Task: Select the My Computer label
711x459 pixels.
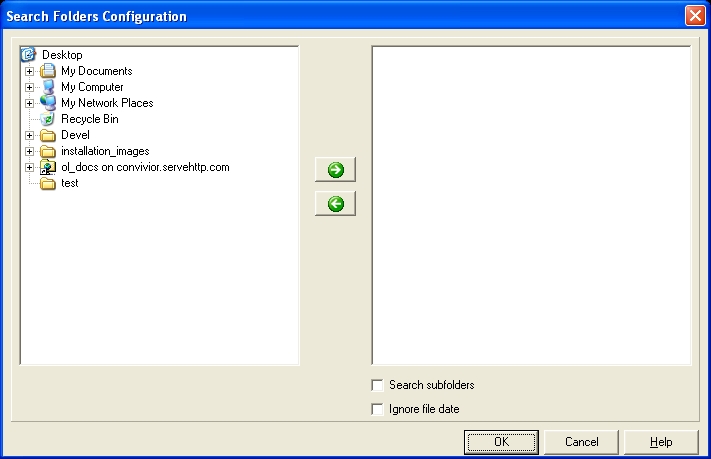Action: point(92,87)
